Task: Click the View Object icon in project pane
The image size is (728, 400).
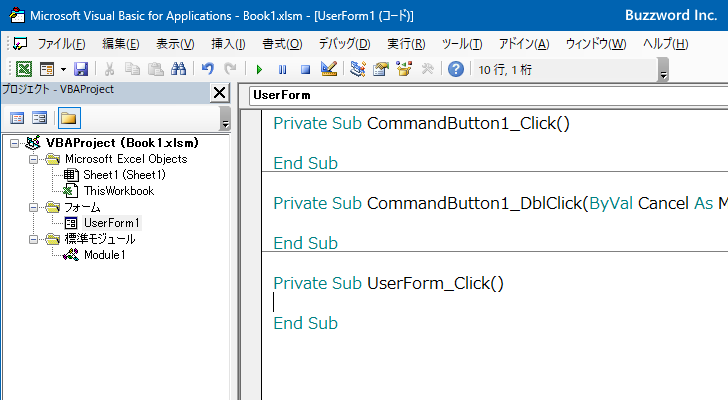Action: point(39,118)
